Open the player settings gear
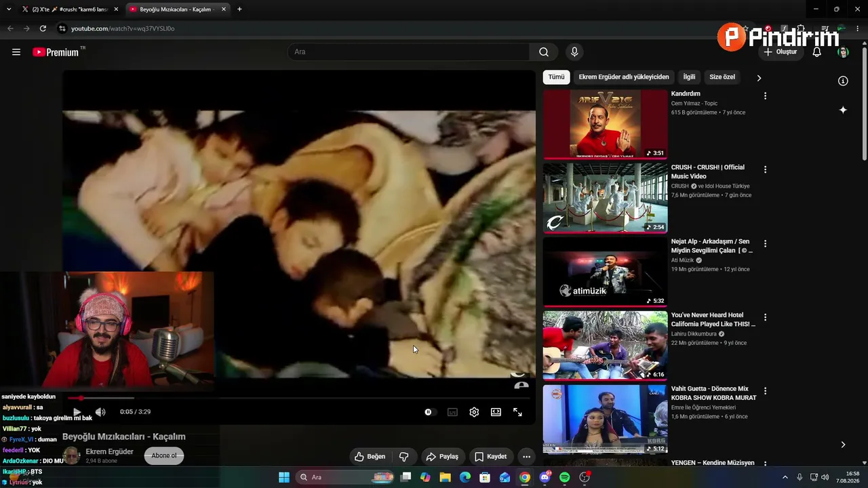This screenshot has height=488, width=868. point(474,412)
